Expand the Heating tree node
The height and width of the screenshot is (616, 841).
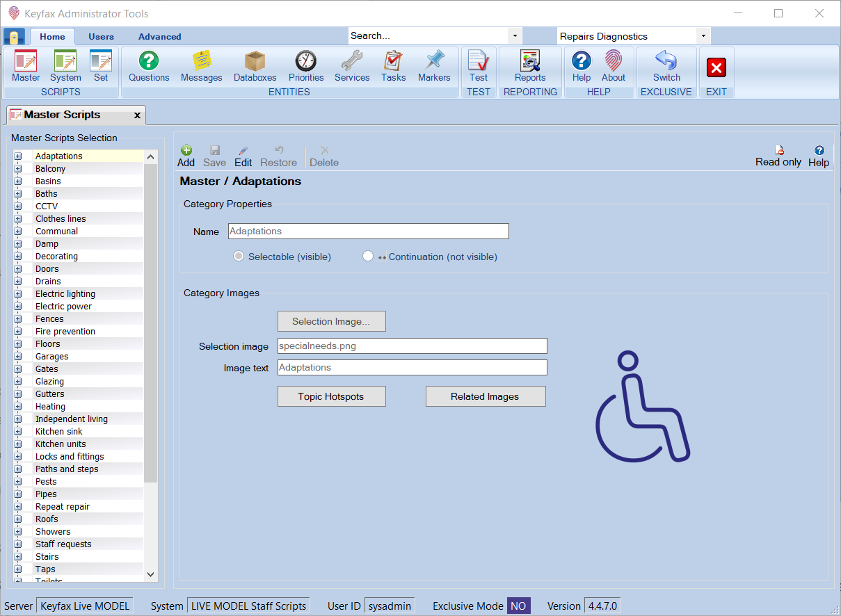point(18,407)
